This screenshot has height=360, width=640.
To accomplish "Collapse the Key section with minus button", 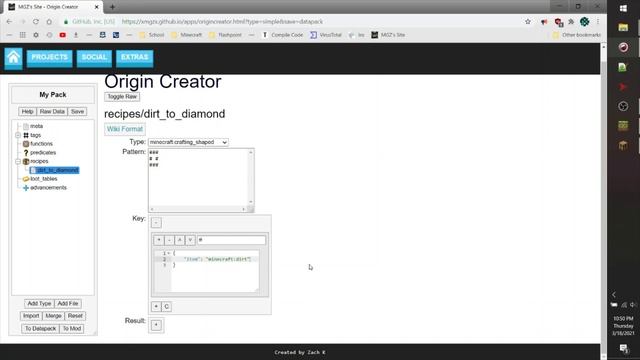I will click(x=156, y=223).
